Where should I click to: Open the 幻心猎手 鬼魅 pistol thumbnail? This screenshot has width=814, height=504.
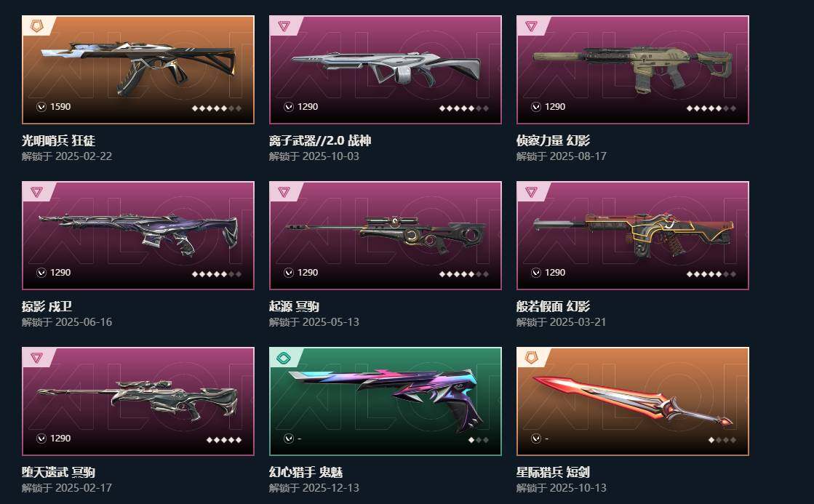(386, 401)
